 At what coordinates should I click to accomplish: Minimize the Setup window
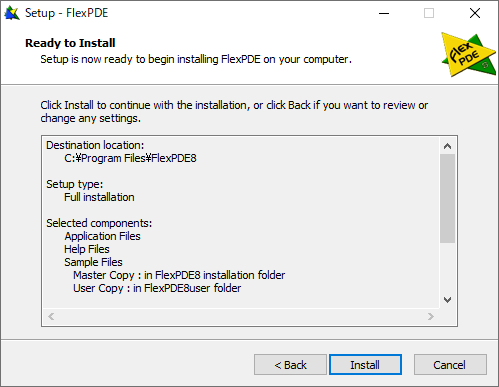click(384, 13)
